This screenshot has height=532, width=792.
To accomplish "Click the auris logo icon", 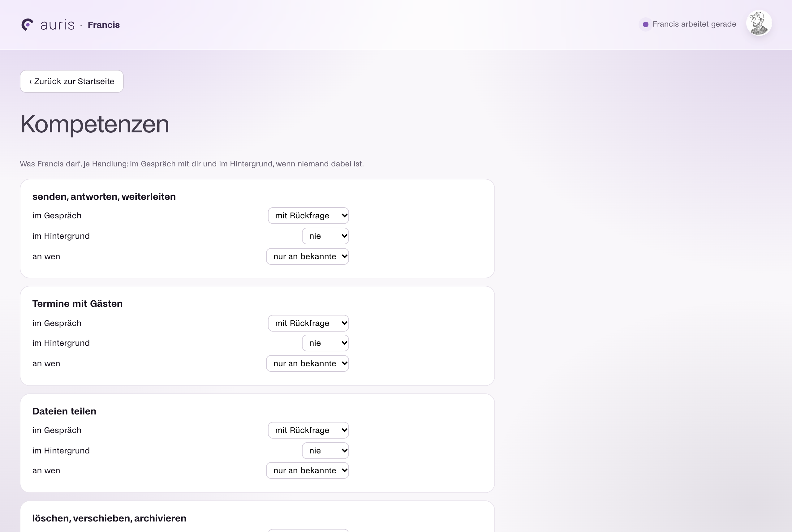I will coord(27,24).
